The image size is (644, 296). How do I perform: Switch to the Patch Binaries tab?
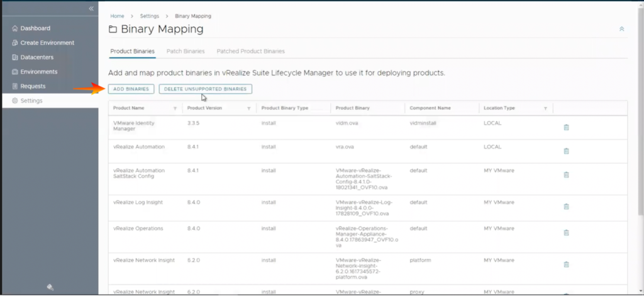pos(186,51)
